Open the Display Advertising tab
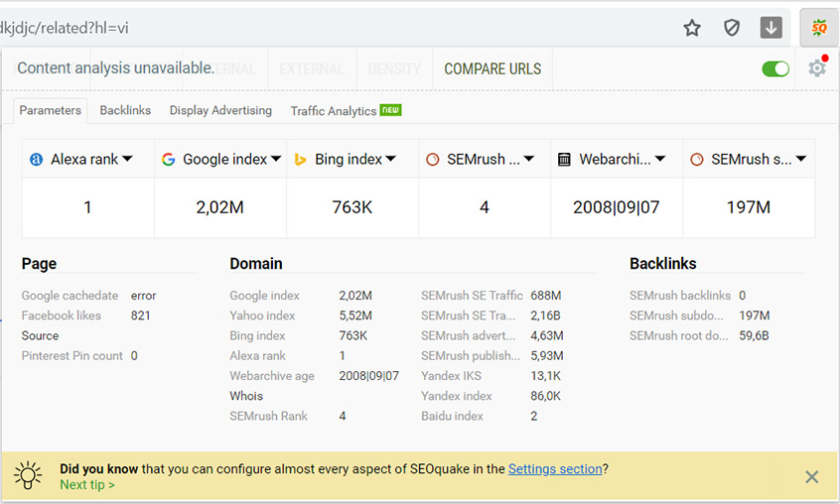Image resolution: width=840 pixels, height=504 pixels. point(220,110)
